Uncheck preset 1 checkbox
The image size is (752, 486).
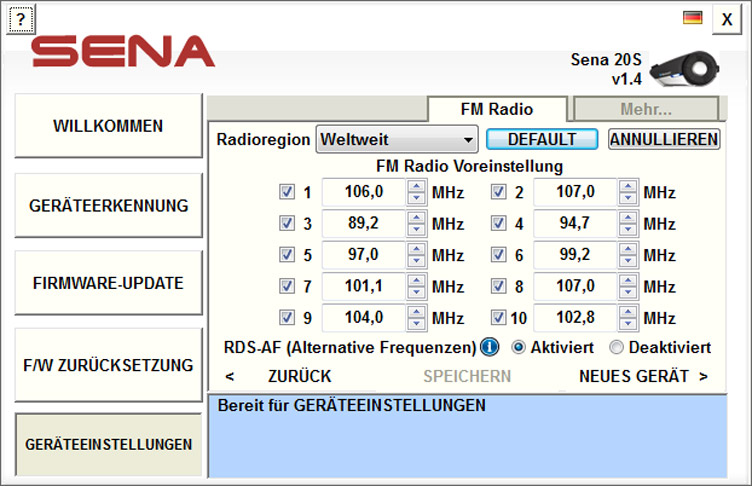tap(287, 192)
